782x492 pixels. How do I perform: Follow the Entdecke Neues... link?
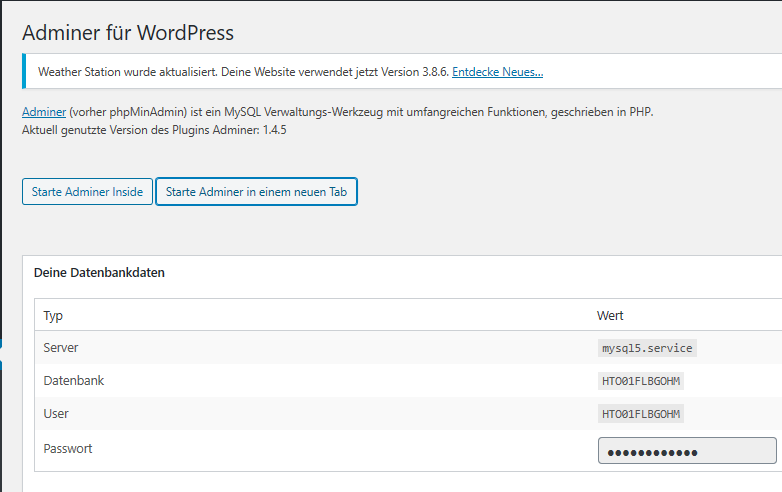point(497,72)
